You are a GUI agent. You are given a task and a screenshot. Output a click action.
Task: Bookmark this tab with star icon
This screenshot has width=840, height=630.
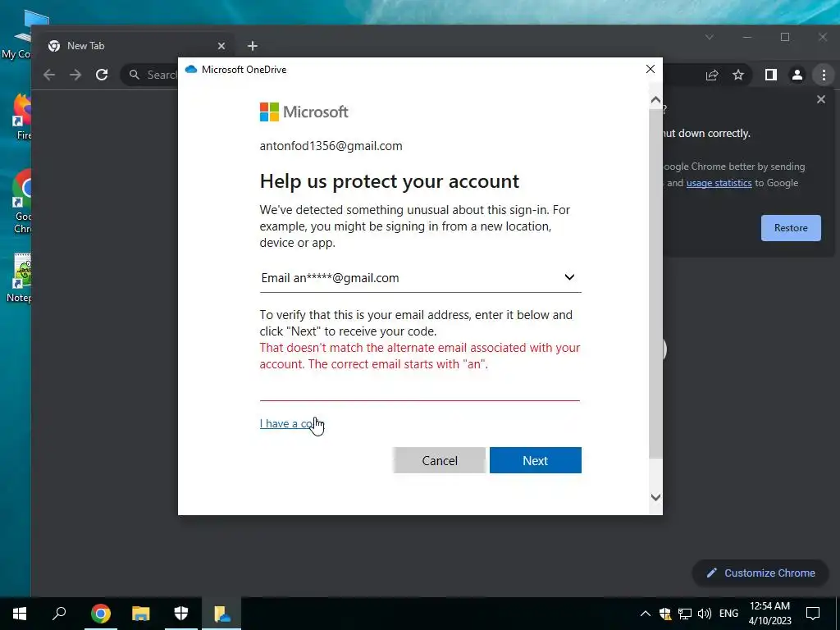[738, 75]
